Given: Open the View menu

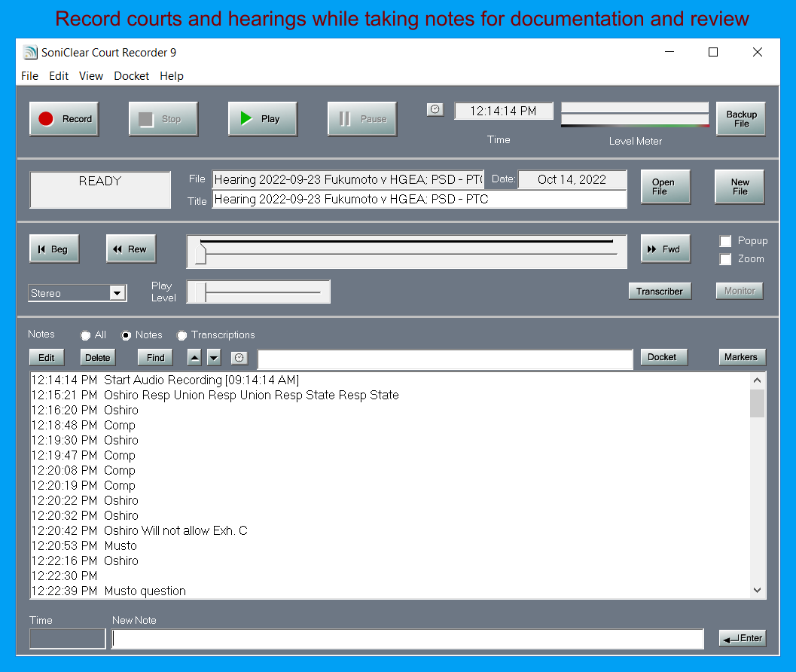Looking at the screenshot, I should coord(90,76).
